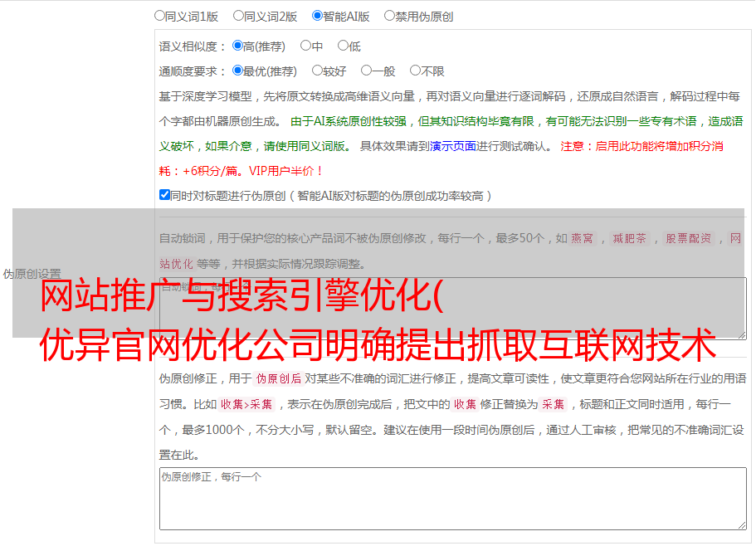The image size is (756, 546).
Task: Open the 演示页面 link
Action: point(453,146)
